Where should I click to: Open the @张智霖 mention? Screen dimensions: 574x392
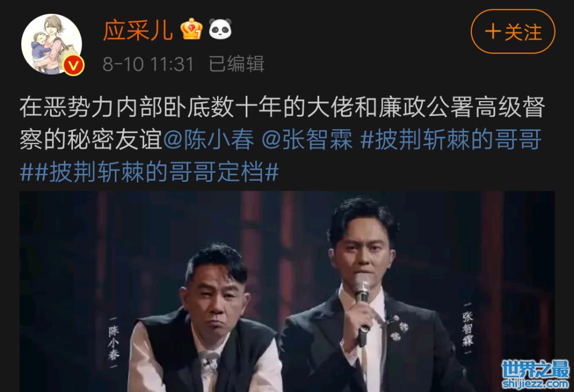coord(307,140)
